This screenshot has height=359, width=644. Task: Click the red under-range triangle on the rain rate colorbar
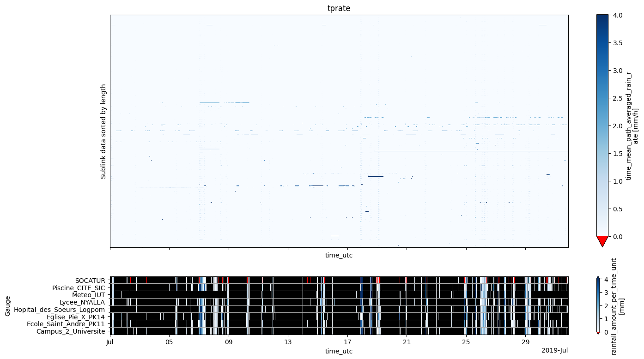[x=602, y=241]
